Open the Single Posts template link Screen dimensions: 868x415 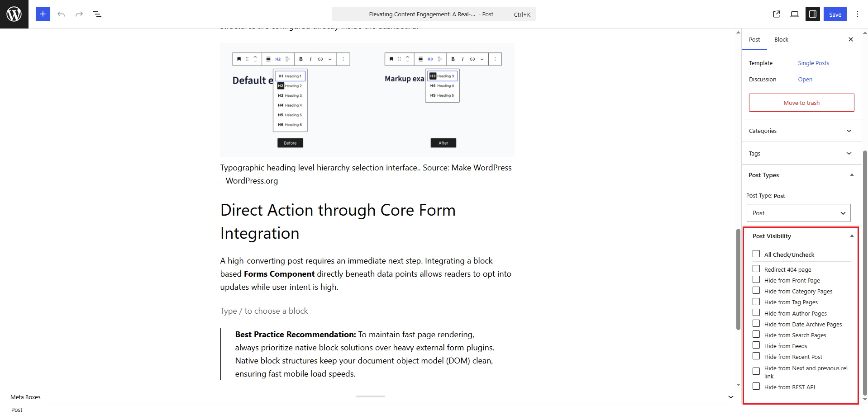[813, 63]
